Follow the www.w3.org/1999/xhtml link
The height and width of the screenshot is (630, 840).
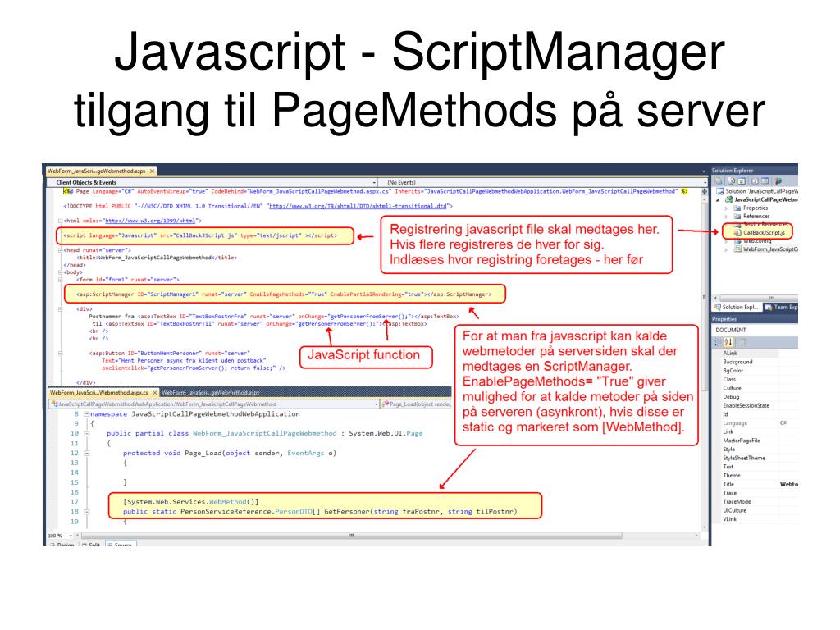coord(150,221)
